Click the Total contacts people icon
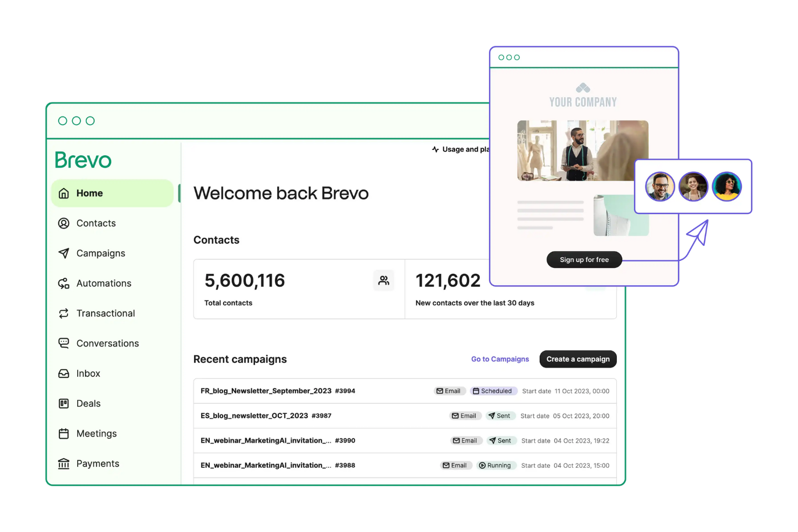The width and height of the screenshot is (798, 532). point(383,280)
